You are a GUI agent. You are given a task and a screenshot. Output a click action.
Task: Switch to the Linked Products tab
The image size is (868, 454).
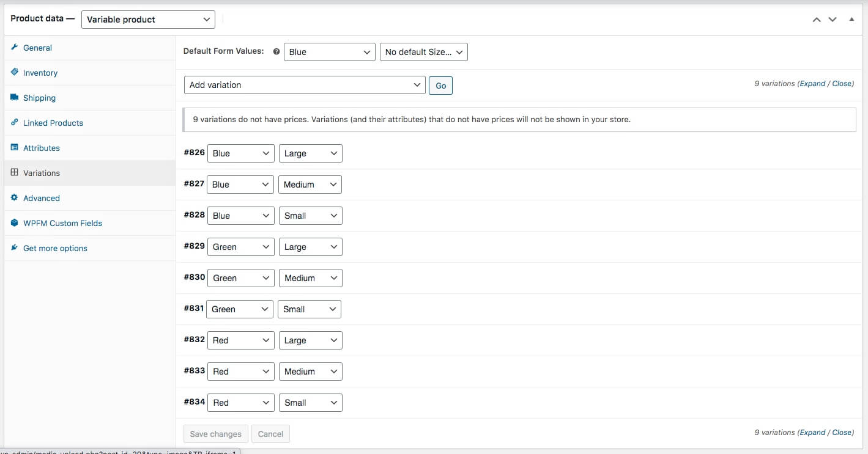90,123
